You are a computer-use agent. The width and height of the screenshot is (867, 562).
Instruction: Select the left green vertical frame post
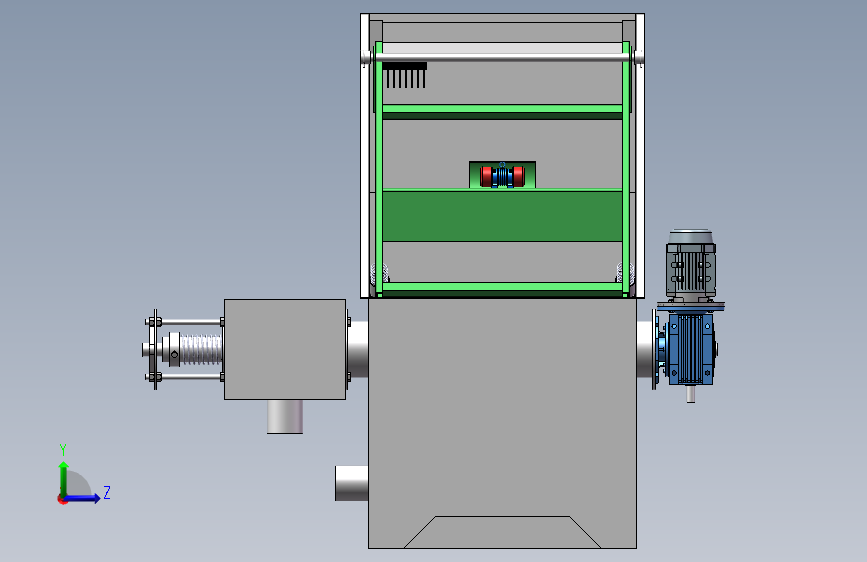click(379, 169)
